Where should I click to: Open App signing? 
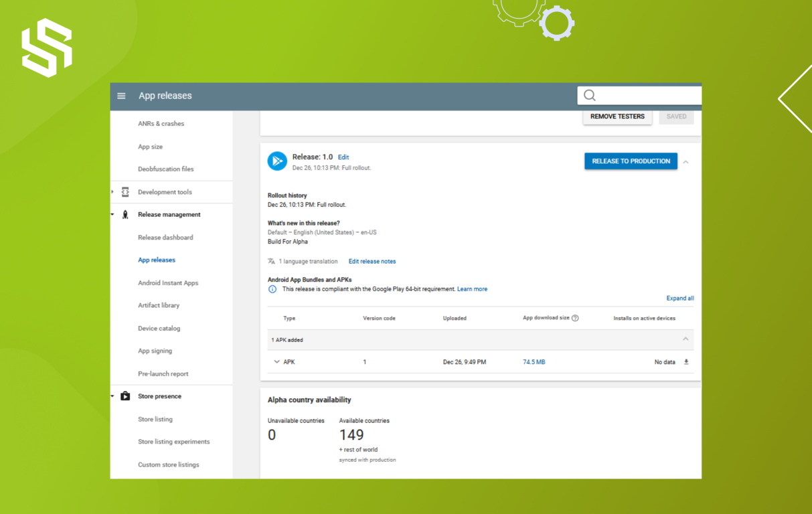[x=155, y=351]
